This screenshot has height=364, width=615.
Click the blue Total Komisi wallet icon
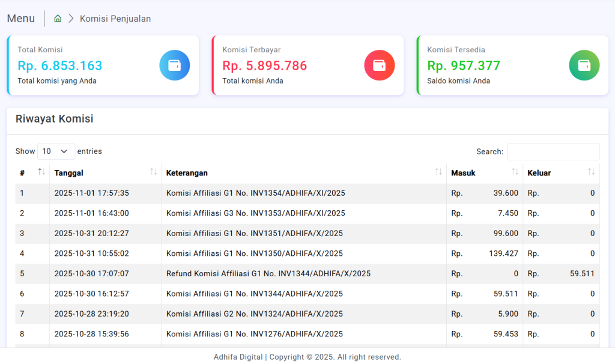pos(174,65)
